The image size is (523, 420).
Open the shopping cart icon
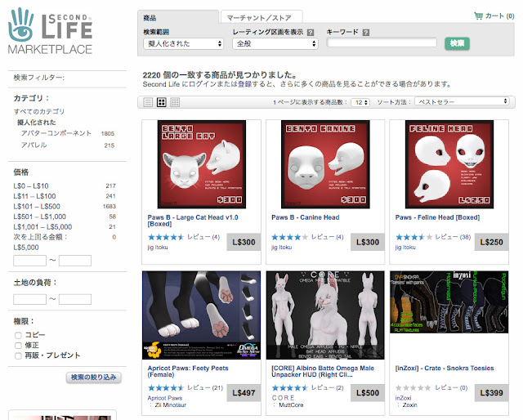pos(479,16)
